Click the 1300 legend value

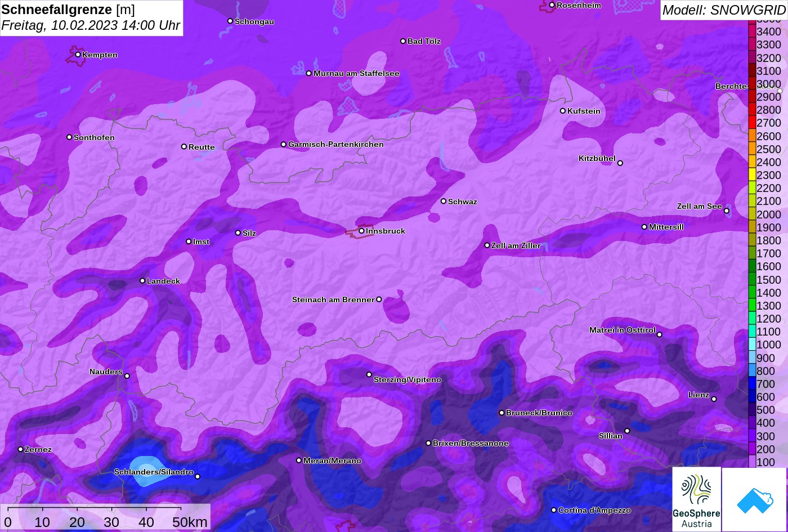pyautogui.click(x=769, y=306)
